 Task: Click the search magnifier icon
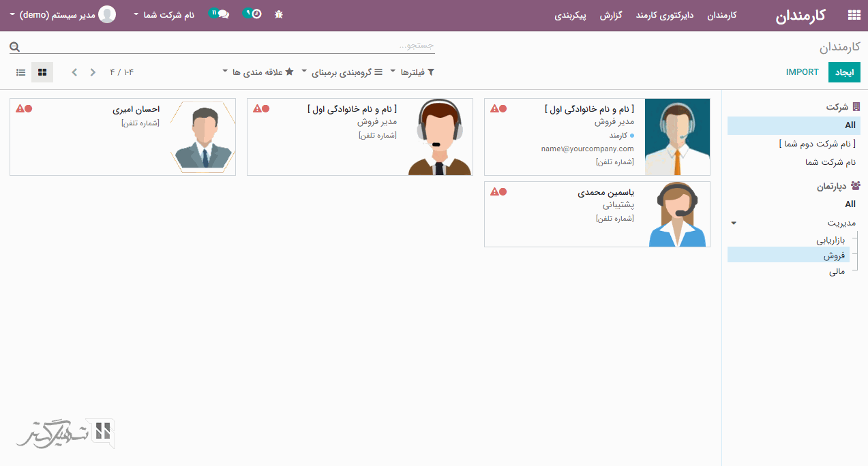[x=14, y=47]
